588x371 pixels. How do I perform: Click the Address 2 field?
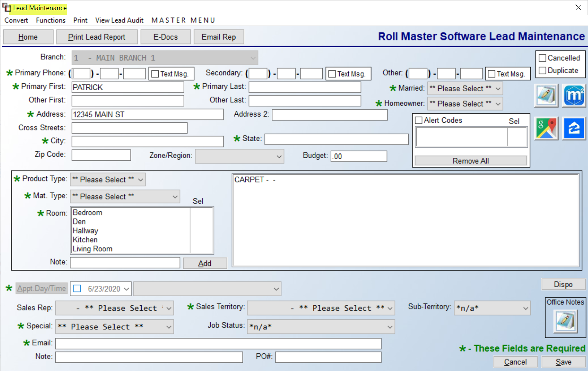pos(330,115)
